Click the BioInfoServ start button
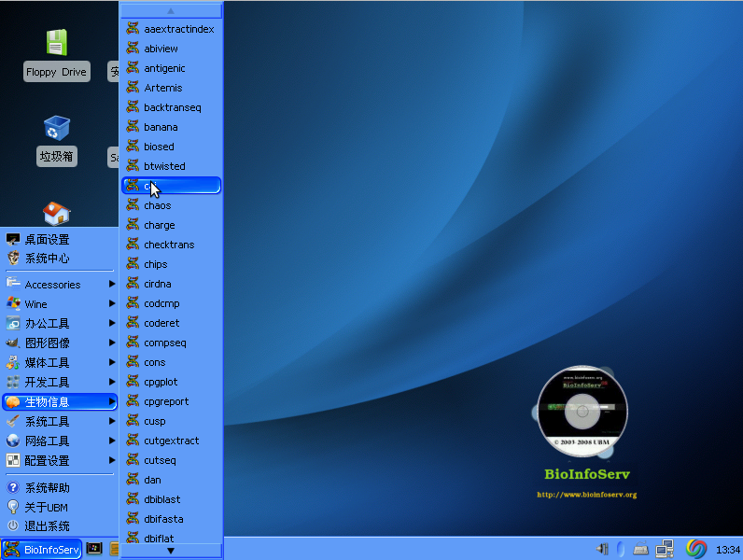This screenshot has width=743, height=560. (41, 550)
